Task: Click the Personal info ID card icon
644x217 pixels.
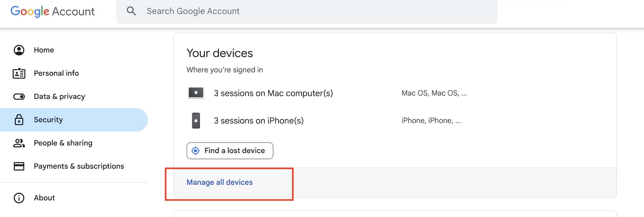Action: pos(19,73)
